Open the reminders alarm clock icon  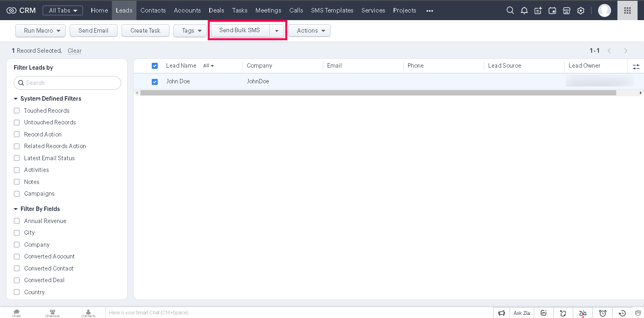tap(603, 313)
